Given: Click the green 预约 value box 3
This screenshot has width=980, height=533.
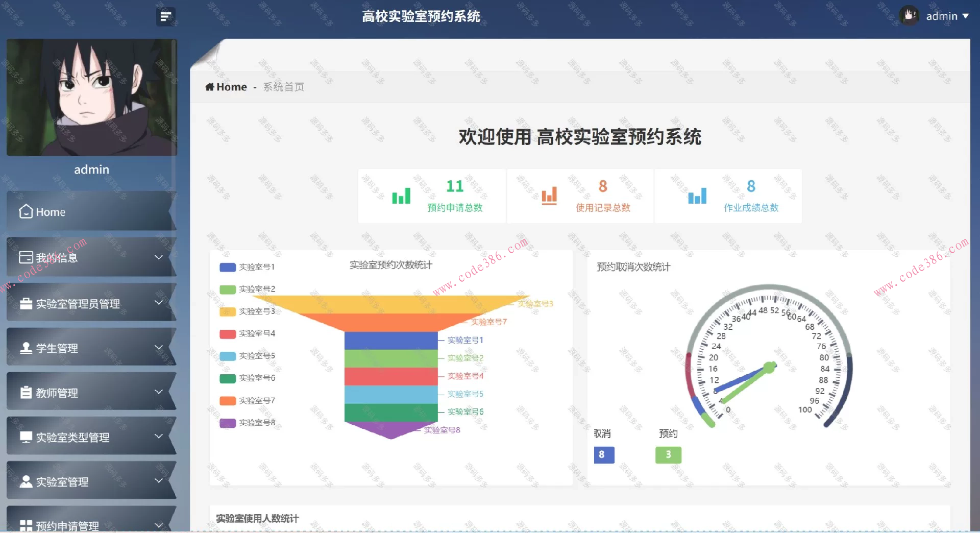Looking at the screenshot, I should point(668,454).
